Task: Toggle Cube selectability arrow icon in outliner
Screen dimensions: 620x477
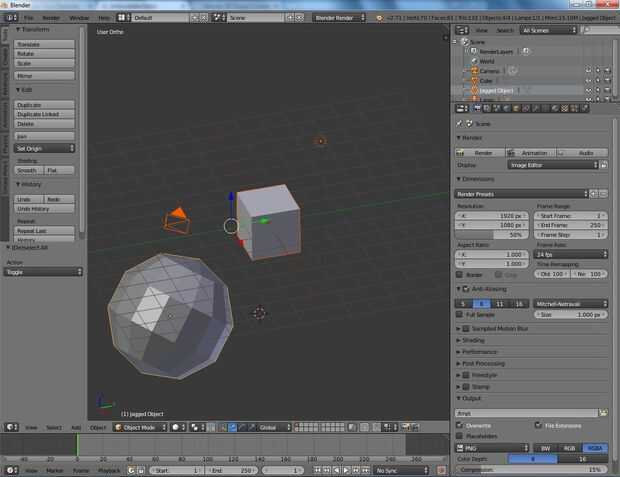Action: point(598,81)
